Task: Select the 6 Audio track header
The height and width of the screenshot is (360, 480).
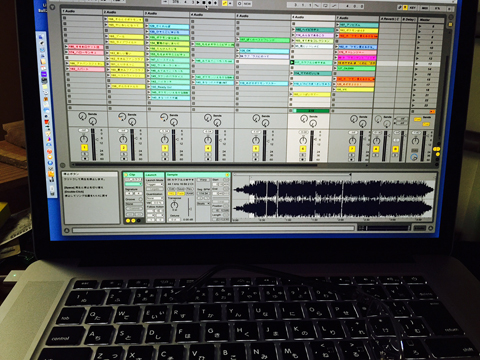Action: 313,17
